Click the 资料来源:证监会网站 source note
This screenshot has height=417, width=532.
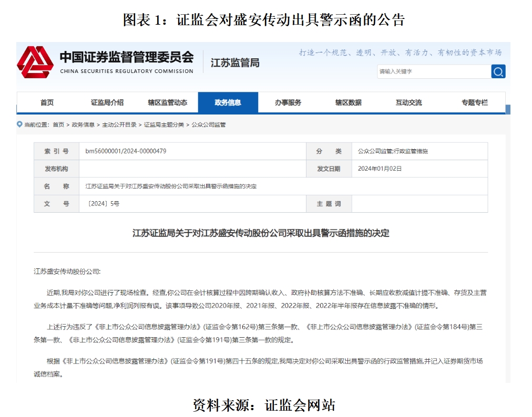[x=264, y=405]
